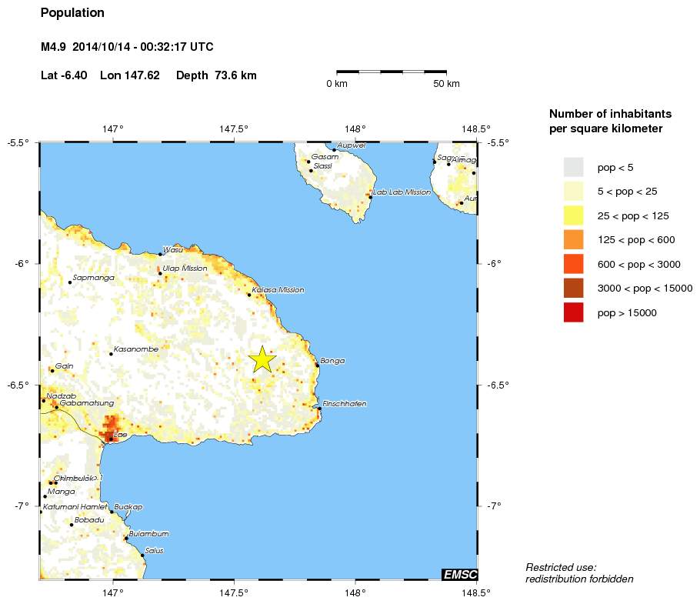Screen dimensions: 700x604
Task: Select the Kalasa Mission map marker
Action: 248,295
